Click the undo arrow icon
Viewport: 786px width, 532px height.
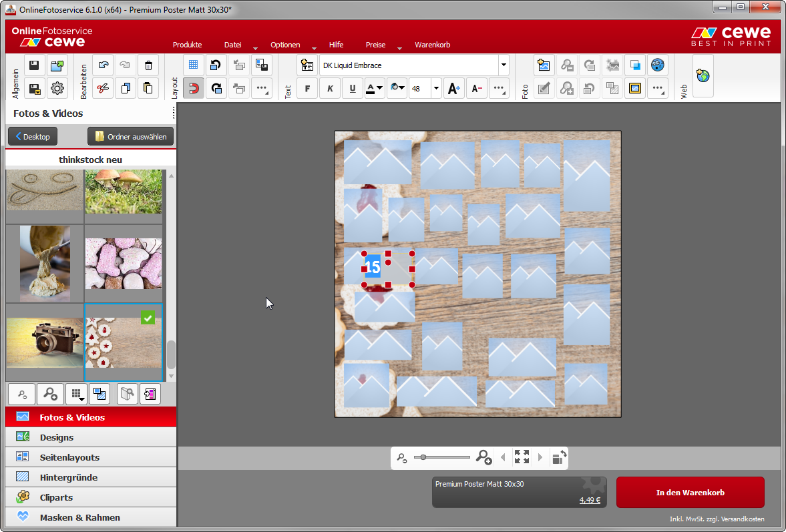coord(103,65)
